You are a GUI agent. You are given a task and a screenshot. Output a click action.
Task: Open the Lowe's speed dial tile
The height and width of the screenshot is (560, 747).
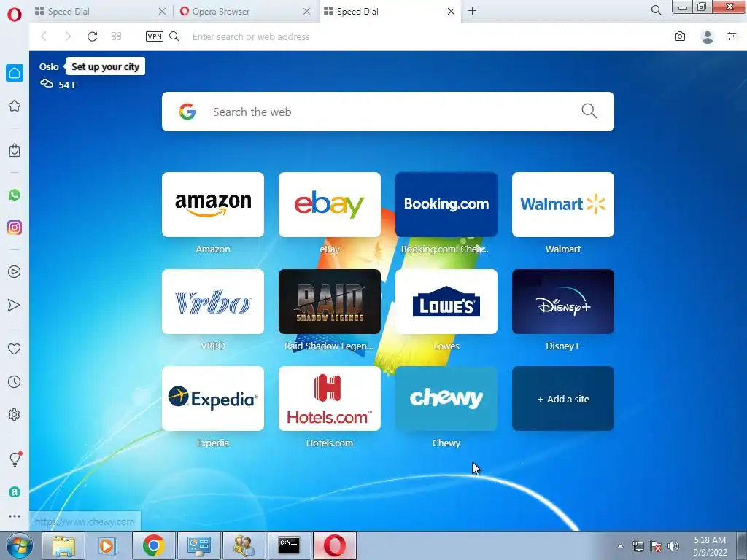click(x=446, y=301)
